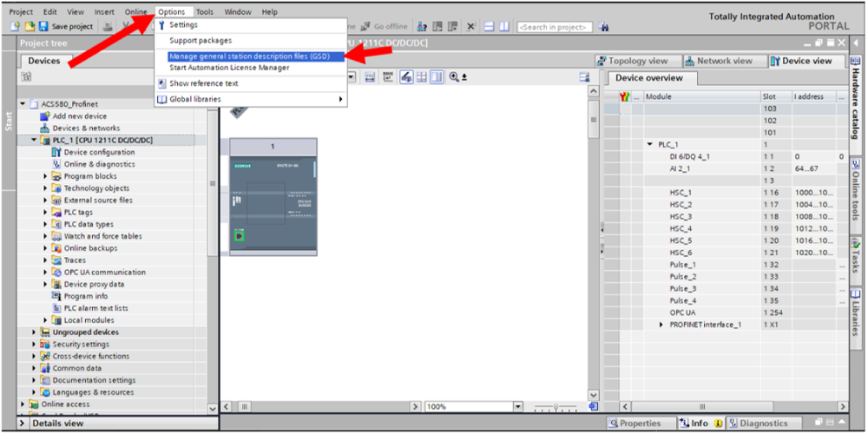Open the Diagnostics tab in inspector
868x434 pixels.
click(764, 424)
